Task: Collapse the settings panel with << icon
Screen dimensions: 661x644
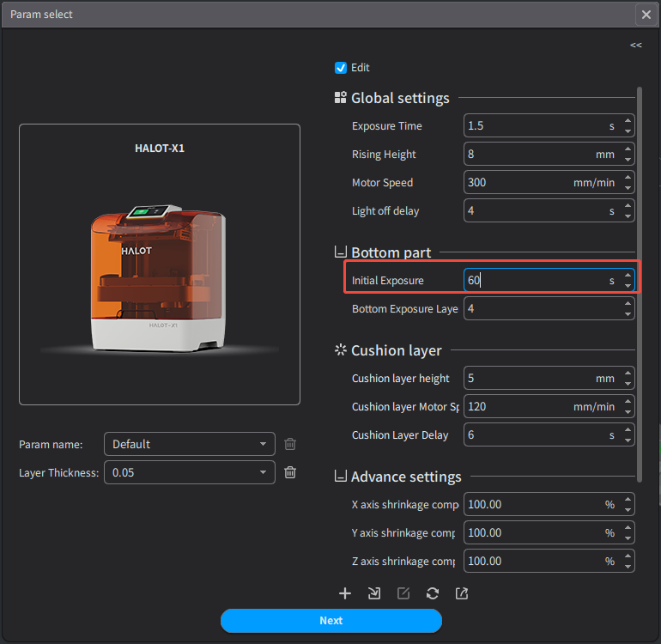Action: 635,45
